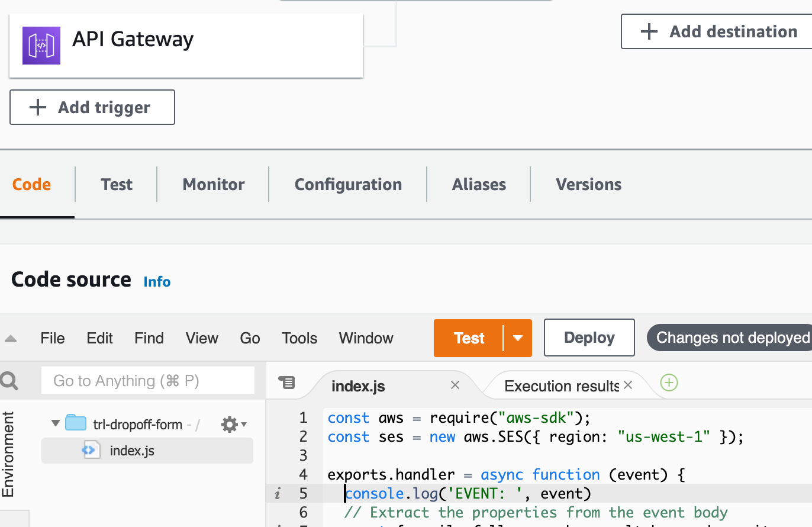Collapse the editor menu bar with up arrow
The width and height of the screenshot is (812, 527).
[11, 339]
